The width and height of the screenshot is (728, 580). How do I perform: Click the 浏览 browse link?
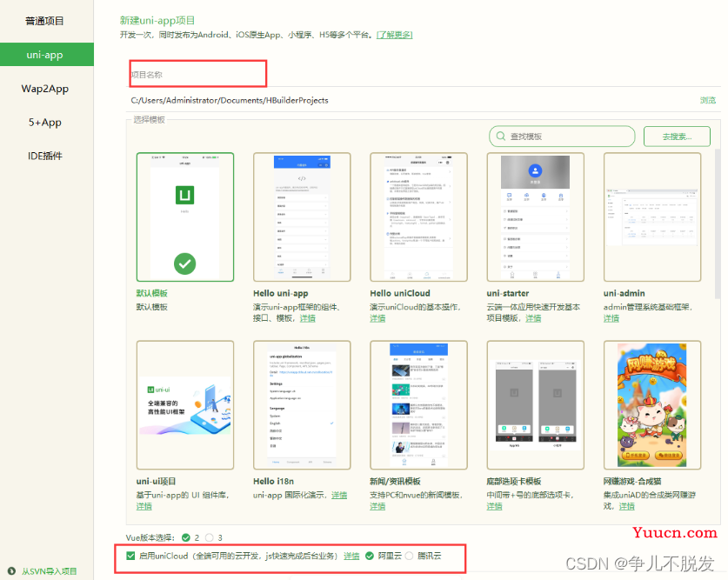point(708,100)
